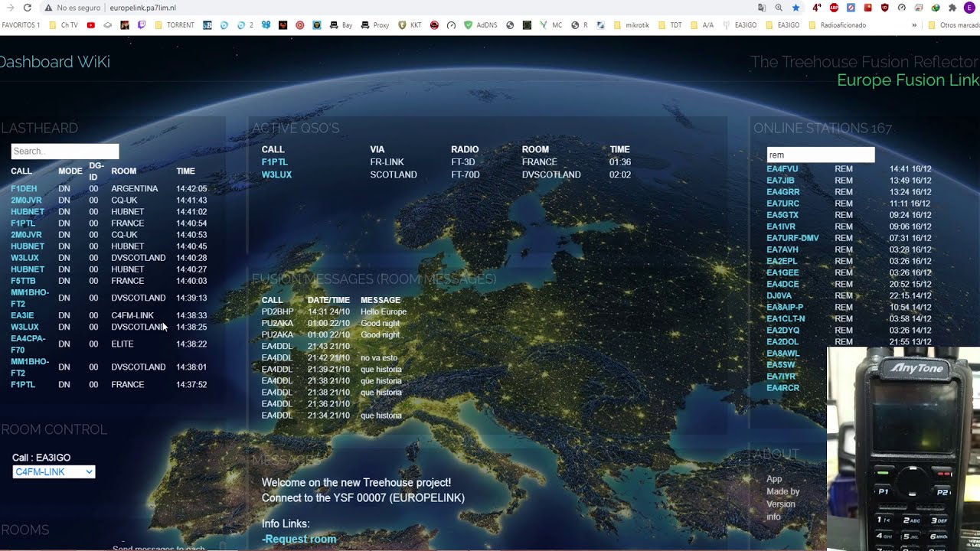Click the FR-LINK via cell
The height and width of the screenshot is (551, 980).
(387, 162)
